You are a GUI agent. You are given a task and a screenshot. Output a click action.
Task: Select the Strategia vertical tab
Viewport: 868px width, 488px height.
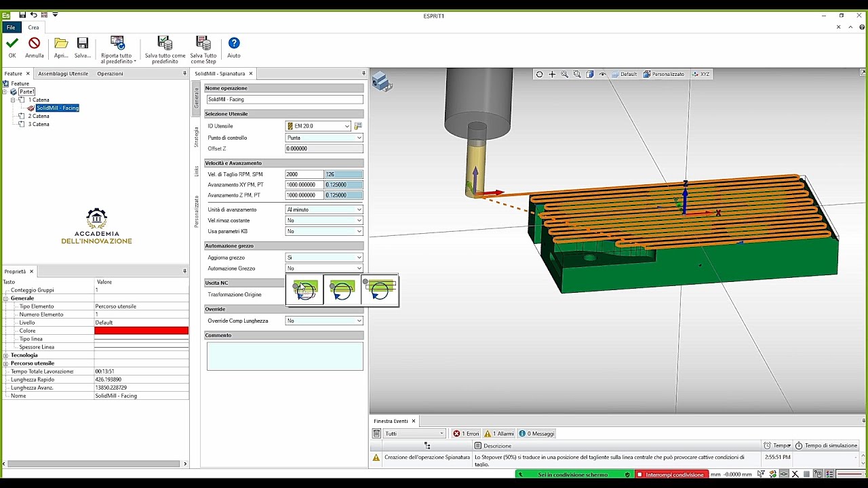[197, 136]
